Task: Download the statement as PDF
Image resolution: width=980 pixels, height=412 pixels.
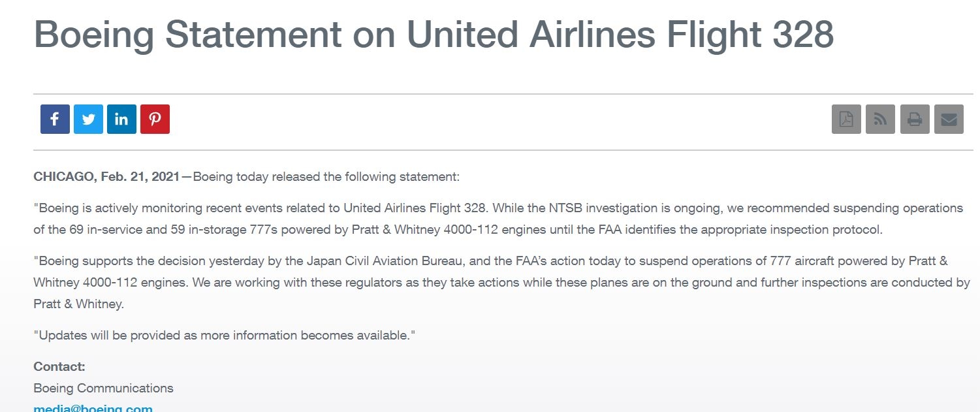Action: pyautogui.click(x=846, y=119)
